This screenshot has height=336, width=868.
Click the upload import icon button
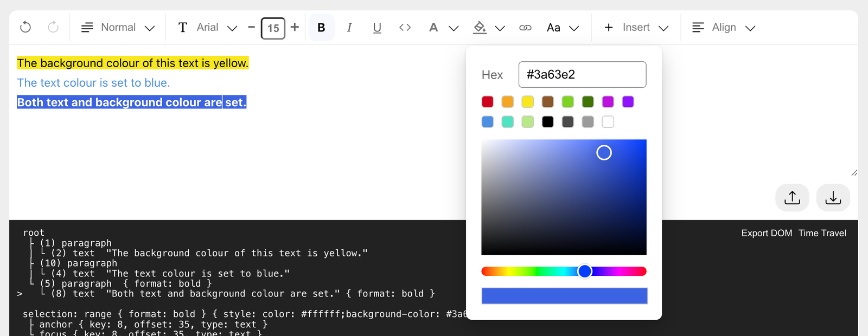tap(792, 198)
